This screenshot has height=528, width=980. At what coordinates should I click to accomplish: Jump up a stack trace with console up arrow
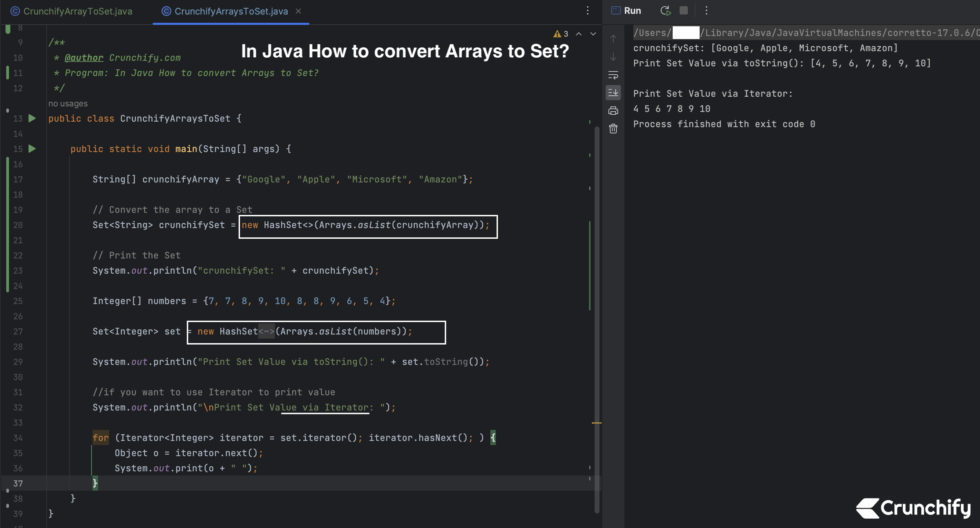point(613,38)
